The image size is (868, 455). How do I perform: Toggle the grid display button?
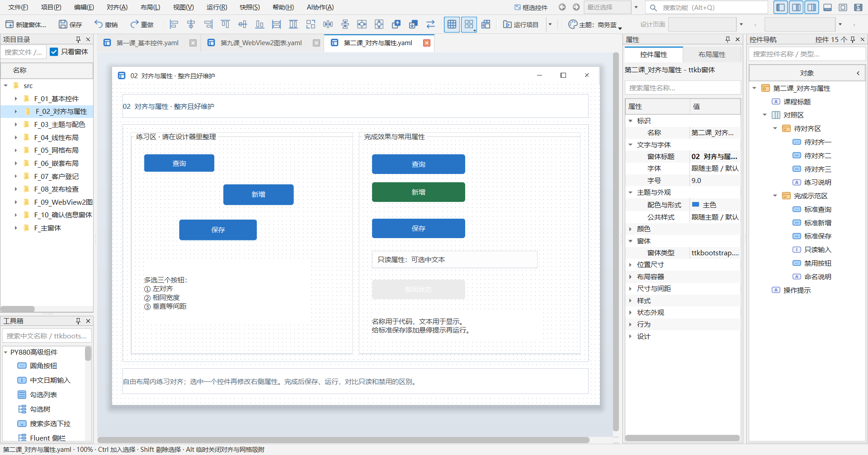(x=452, y=24)
